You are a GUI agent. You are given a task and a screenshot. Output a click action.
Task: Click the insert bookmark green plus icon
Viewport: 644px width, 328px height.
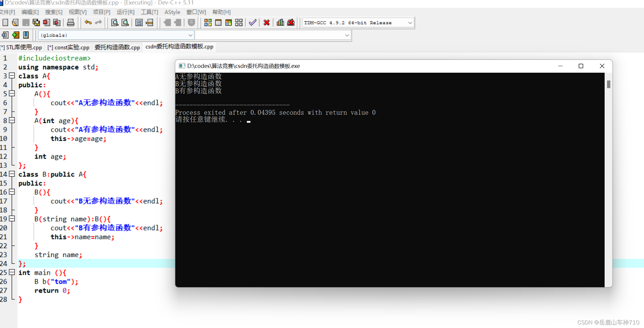coord(16,35)
